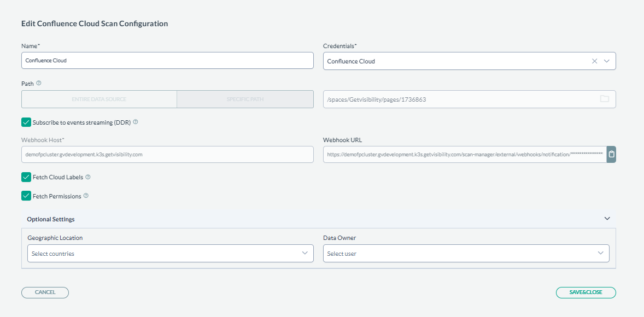Viewport: 644px width, 317px height.
Task: Open the Data Owner user dropdown
Action: point(466,253)
